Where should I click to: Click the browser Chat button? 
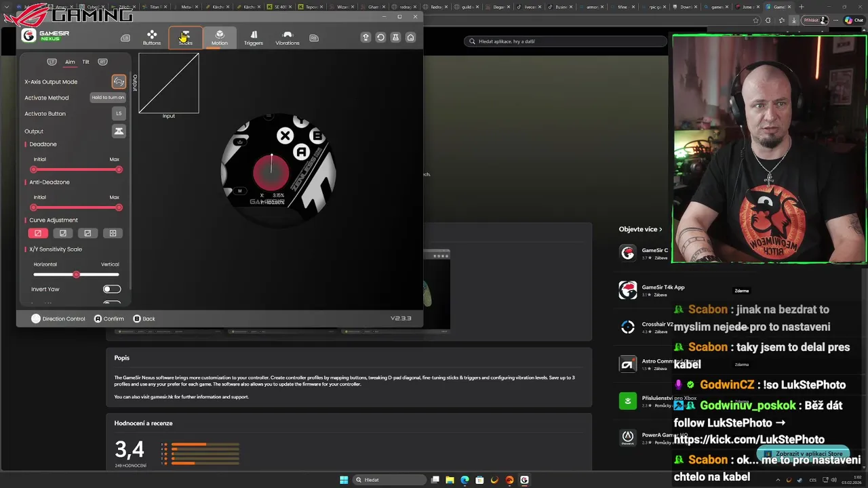point(854,20)
